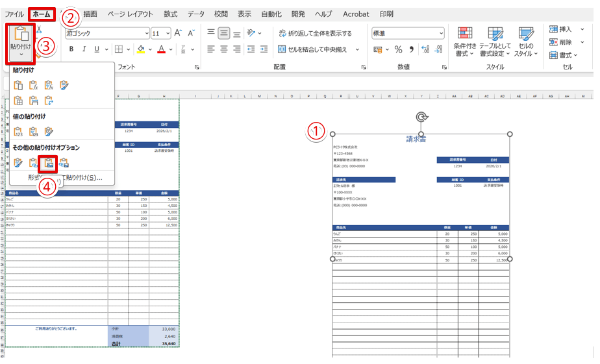
Task: Toggle 折り返して全体を表示する wrap text
Action: [x=315, y=33]
